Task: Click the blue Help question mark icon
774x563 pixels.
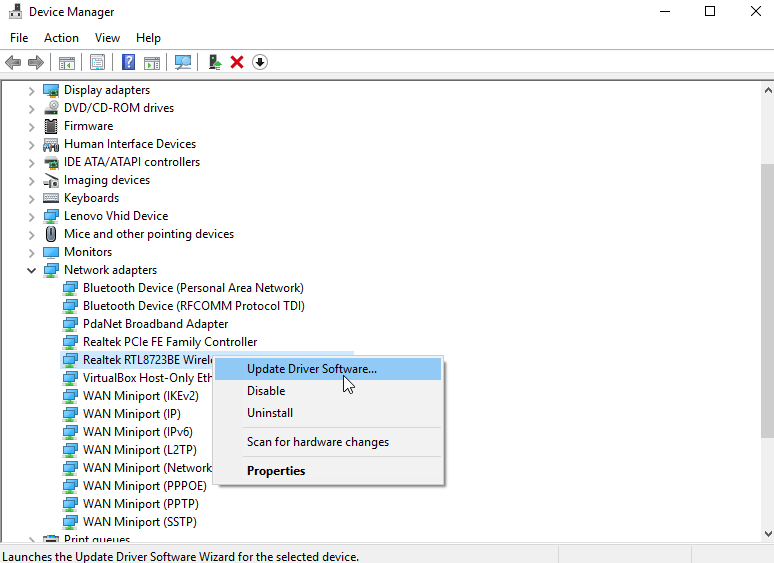Action: [x=128, y=62]
